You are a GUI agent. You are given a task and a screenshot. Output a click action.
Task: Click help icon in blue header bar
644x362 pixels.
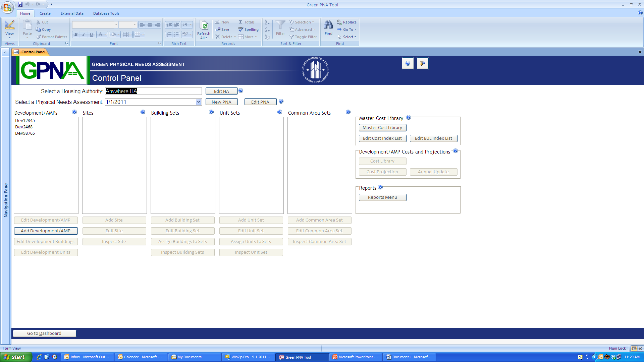pos(408,63)
